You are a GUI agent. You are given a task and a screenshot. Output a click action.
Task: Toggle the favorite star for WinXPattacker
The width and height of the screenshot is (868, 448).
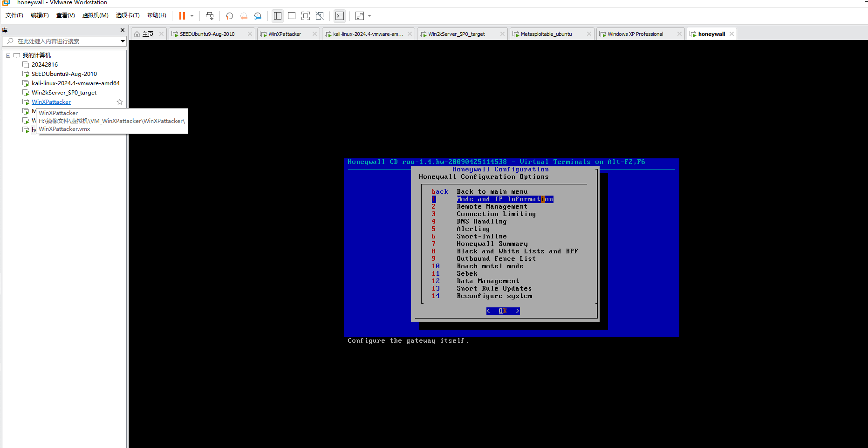tap(120, 102)
